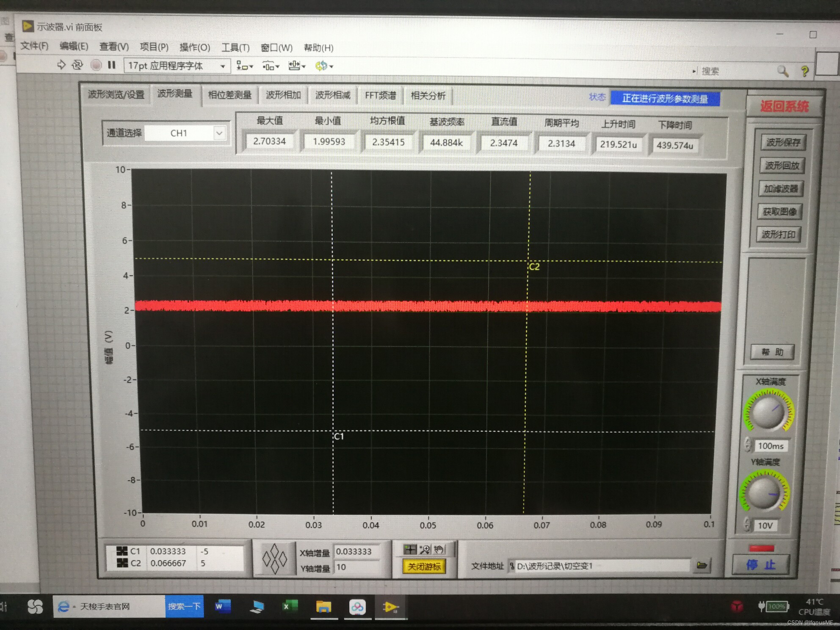Select the zoom magnifier tool in graph palette
840x630 pixels.
[424, 550]
